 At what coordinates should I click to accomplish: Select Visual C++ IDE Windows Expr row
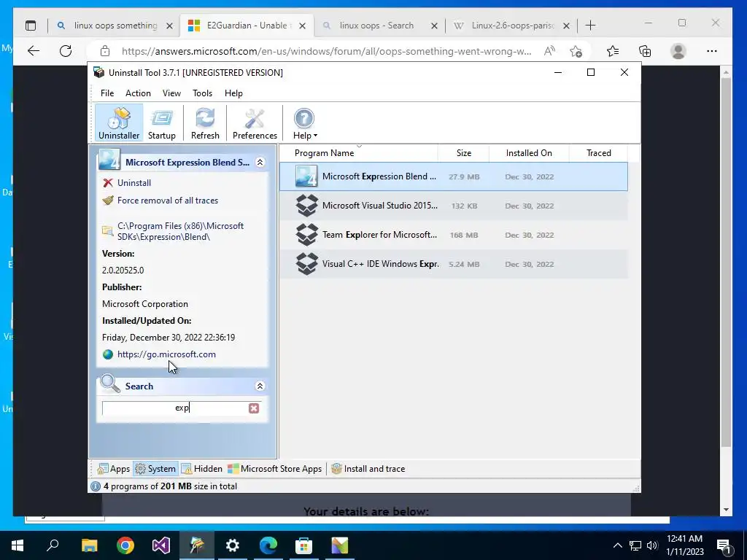pyautogui.click(x=453, y=264)
